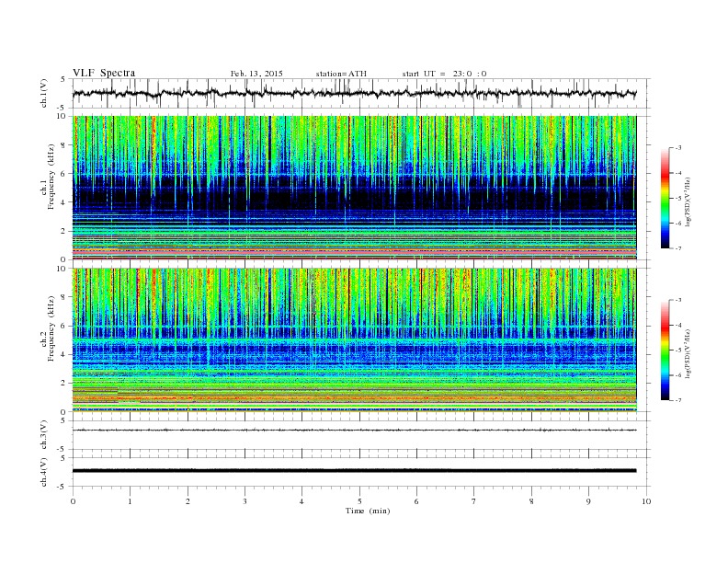The height and width of the screenshot is (563, 728).
Task: Click the "6" tick on the time axis
Action: click(416, 501)
